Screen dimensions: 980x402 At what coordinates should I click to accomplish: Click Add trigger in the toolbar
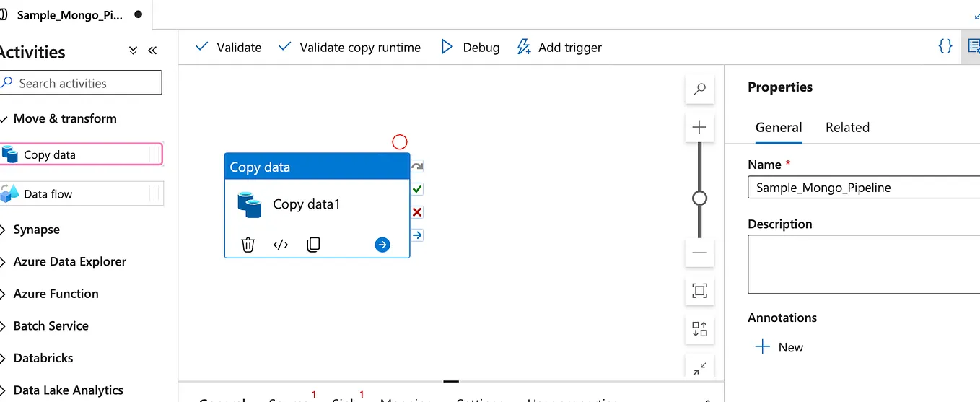559,47
